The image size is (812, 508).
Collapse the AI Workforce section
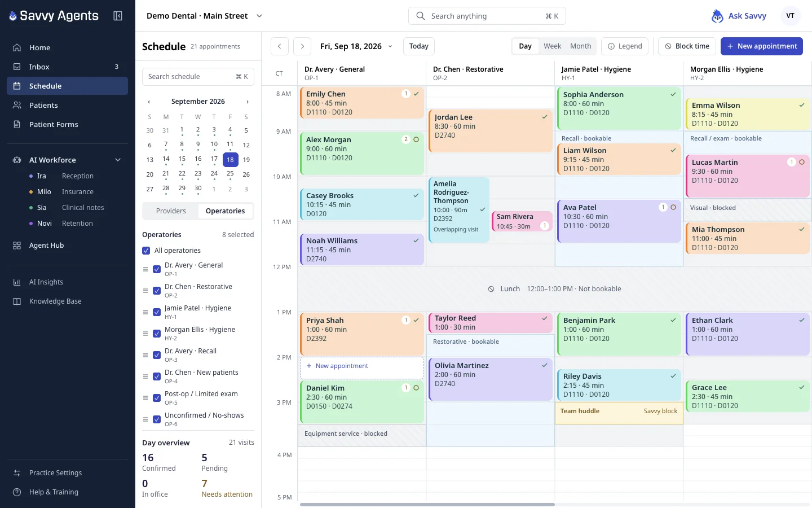[x=118, y=160]
